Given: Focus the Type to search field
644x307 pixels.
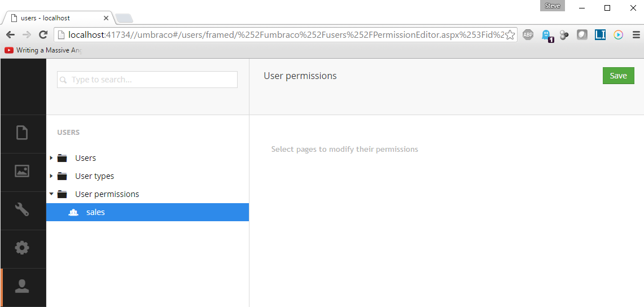Looking at the screenshot, I should pyautogui.click(x=147, y=80).
